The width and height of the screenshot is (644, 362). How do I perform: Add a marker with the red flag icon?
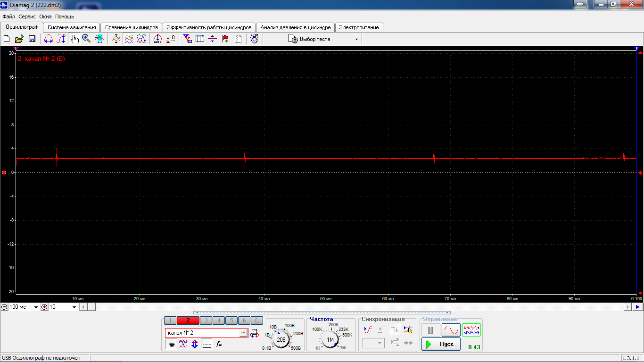[x=225, y=39]
